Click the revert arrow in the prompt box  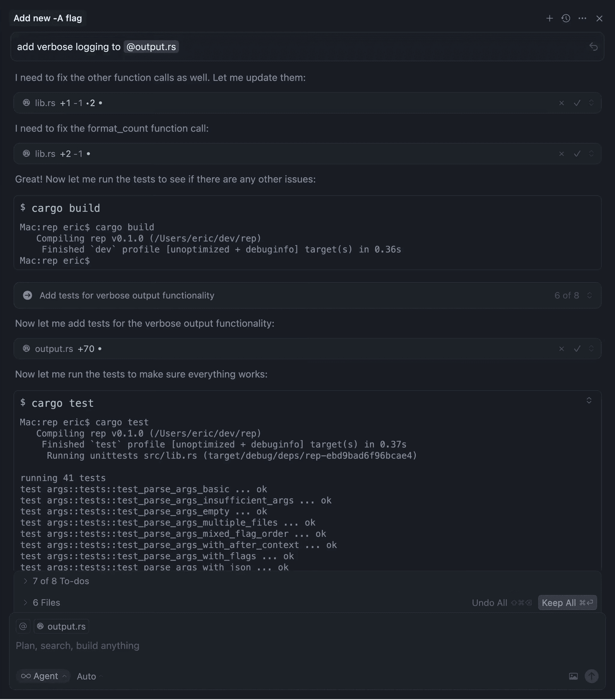pyautogui.click(x=593, y=46)
